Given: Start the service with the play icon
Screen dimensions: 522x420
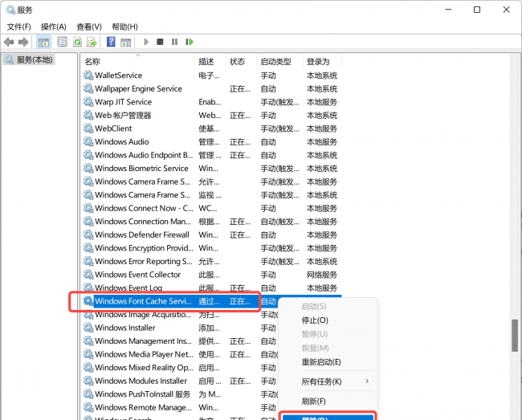Looking at the screenshot, I should (x=146, y=42).
